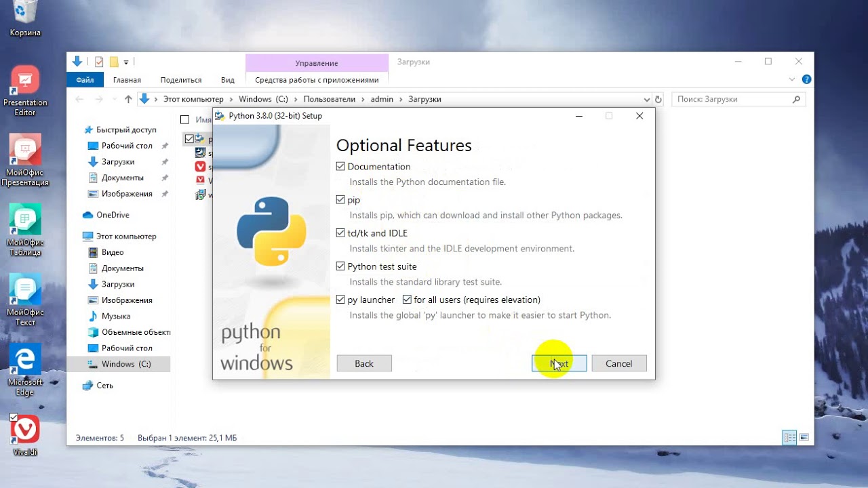Toggle select-all checkbox in Explorer header
The height and width of the screenshot is (488, 868).
[184, 119]
